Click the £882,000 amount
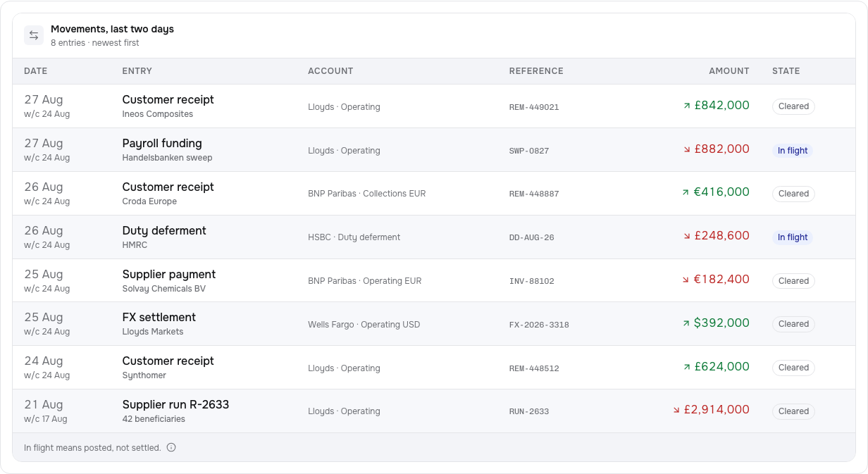This screenshot has height=474, width=868. [722, 149]
